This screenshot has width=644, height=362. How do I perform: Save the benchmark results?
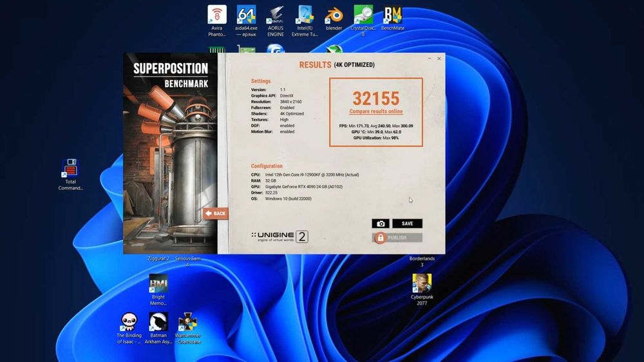407,224
